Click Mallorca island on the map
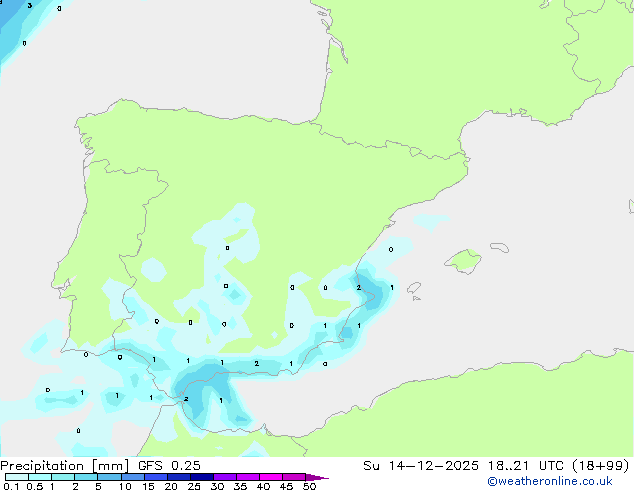Viewport: 634px width, 490px height. tap(463, 261)
